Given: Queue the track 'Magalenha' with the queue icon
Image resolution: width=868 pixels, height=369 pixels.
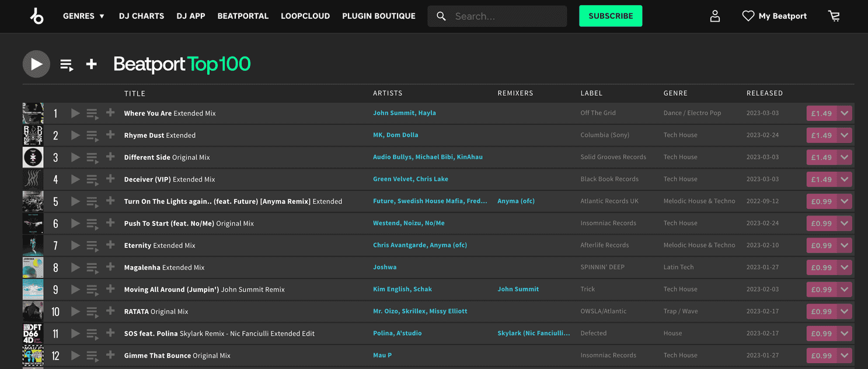Looking at the screenshot, I should [92, 267].
